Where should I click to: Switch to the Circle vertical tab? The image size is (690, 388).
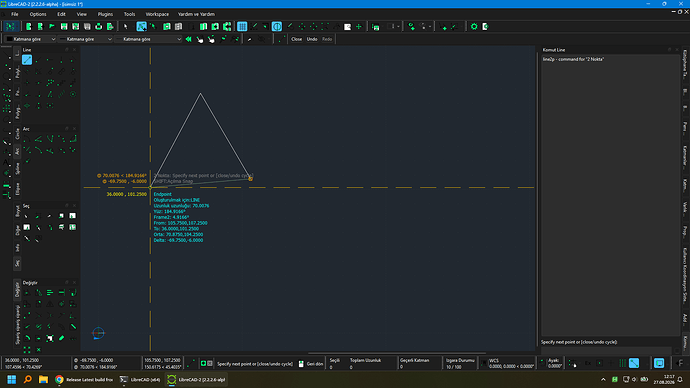pos(18,133)
